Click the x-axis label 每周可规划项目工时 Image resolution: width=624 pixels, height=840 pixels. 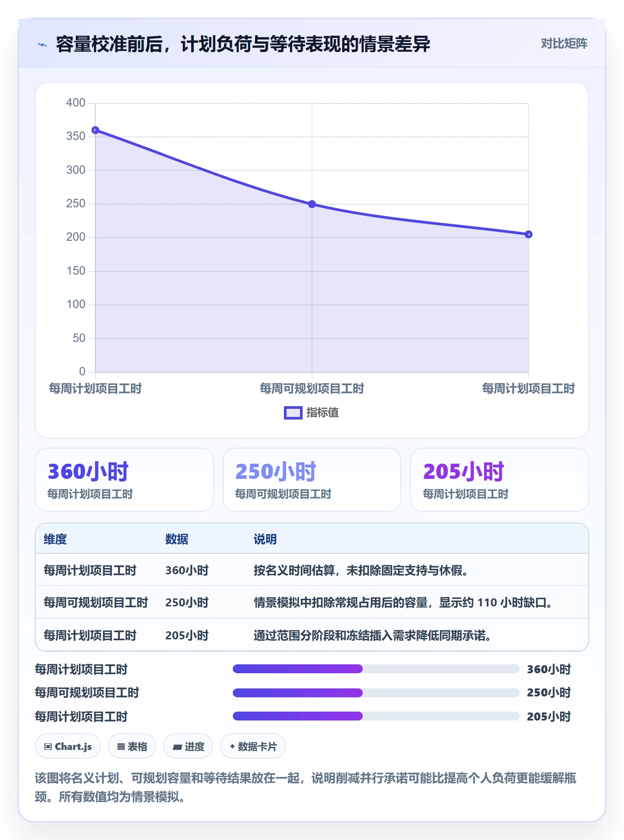tap(312, 389)
